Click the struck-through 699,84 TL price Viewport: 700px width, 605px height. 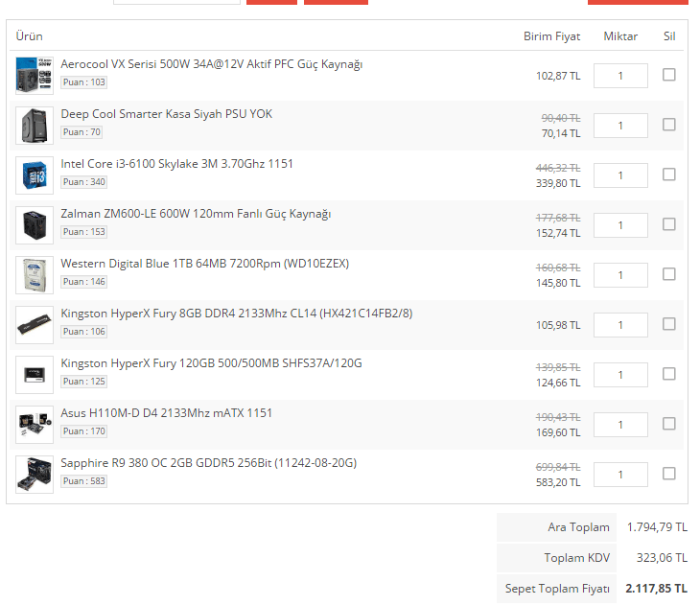point(558,467)
